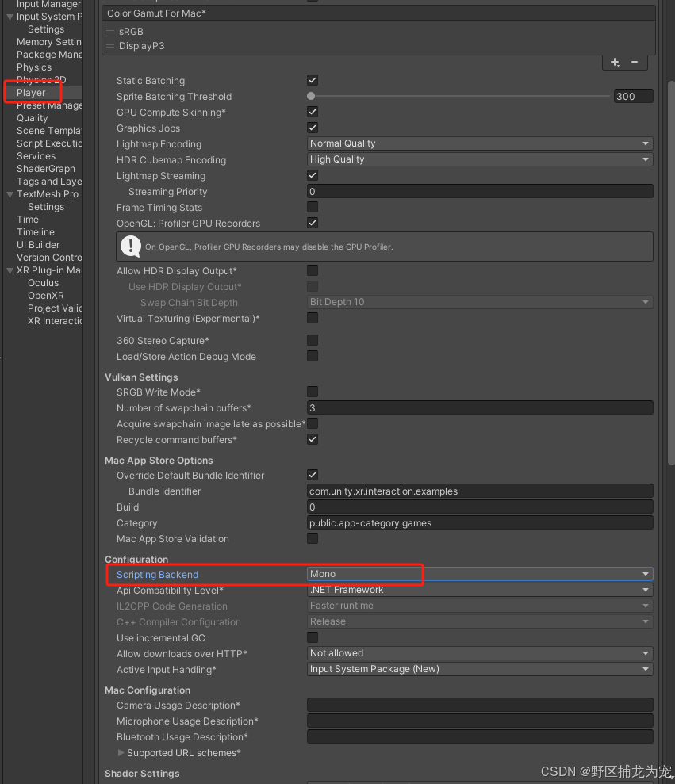This screenshot has width=675, height=784.
Task: Select Physics in settings sidebar
Action: (x=34, y=67)
